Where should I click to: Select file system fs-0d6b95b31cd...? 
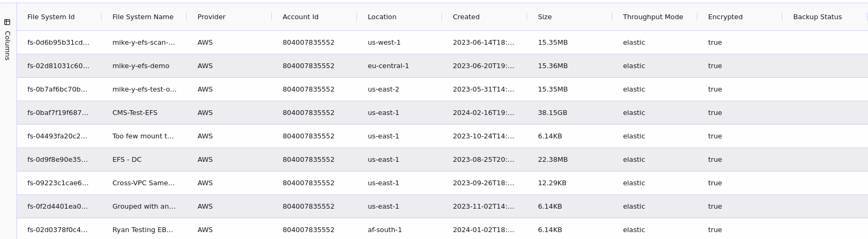(58, 43)
